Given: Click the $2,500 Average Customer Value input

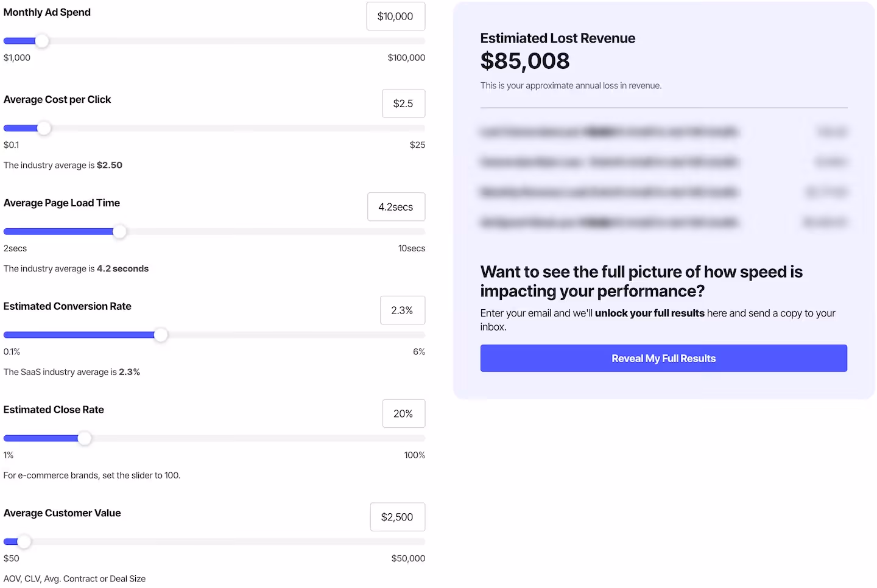Looking at the screenshot, I should coord(397,517).
